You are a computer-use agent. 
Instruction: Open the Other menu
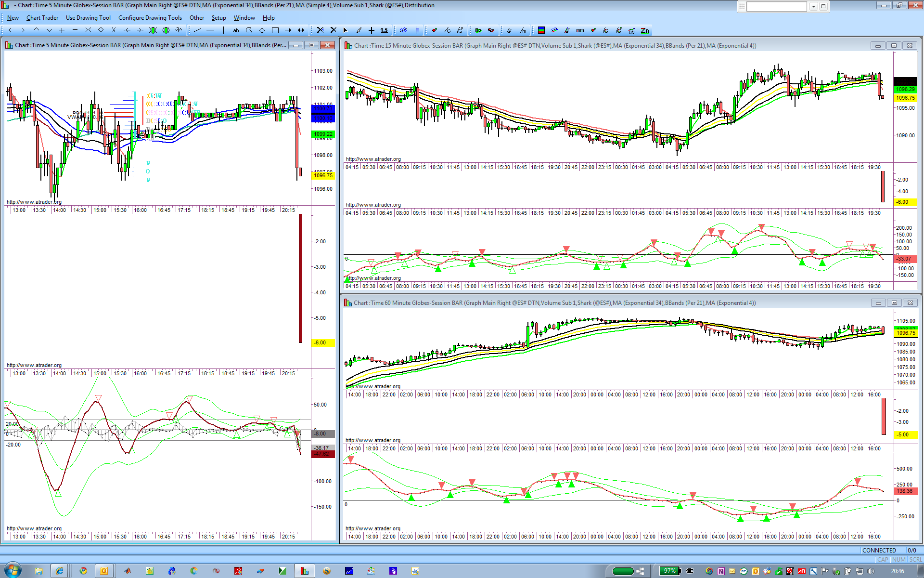coord(197,18)
